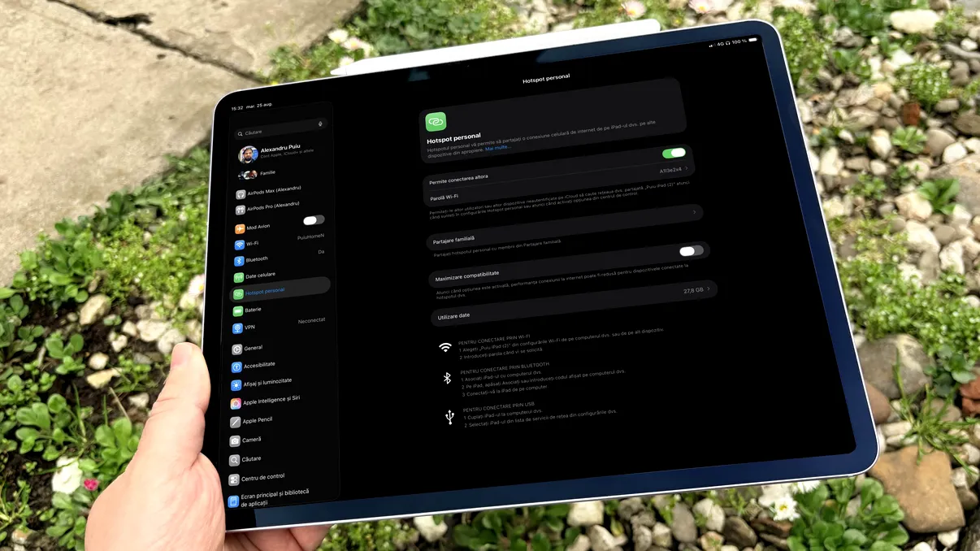Tap the Wi-Fi password value A1l3e2x4
The width and height of the screenshot is (980, 551).
click(670, 170)
